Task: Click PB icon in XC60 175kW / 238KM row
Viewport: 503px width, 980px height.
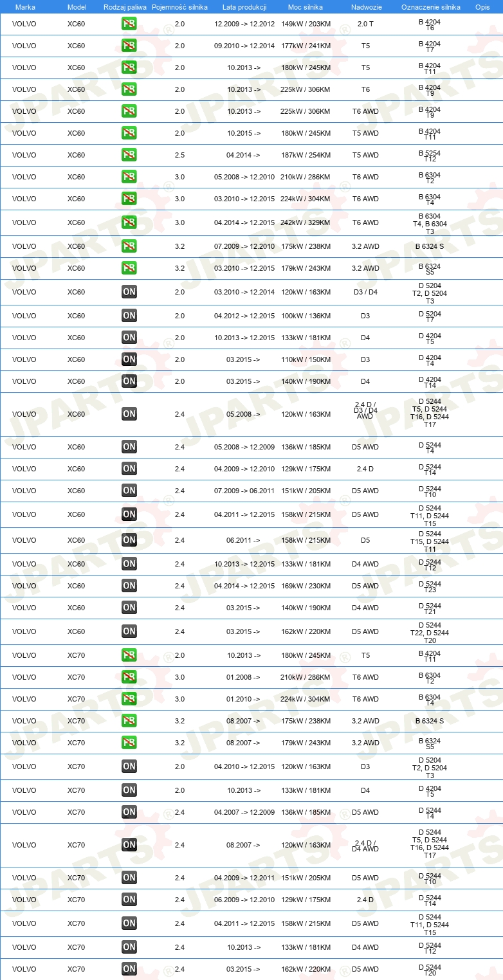Action: (x=129, y=246)
